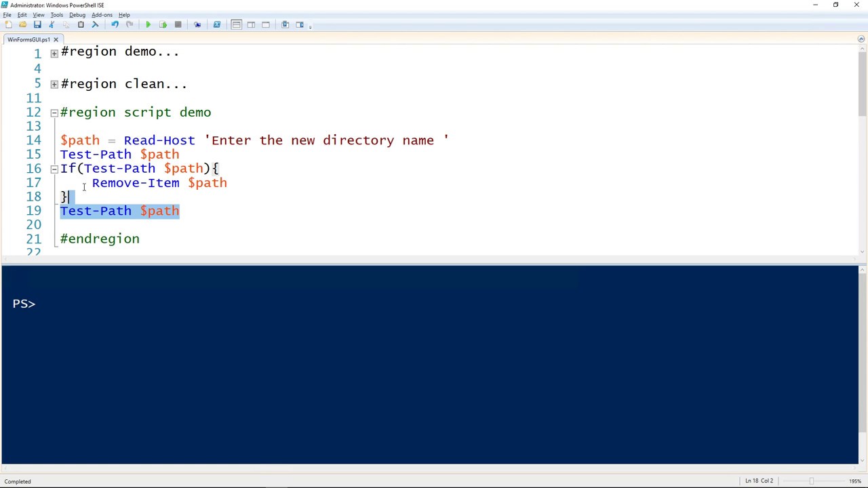Clear the console pane with the blue icon
The image size is (868, 488).
click(x=95, y=24)
